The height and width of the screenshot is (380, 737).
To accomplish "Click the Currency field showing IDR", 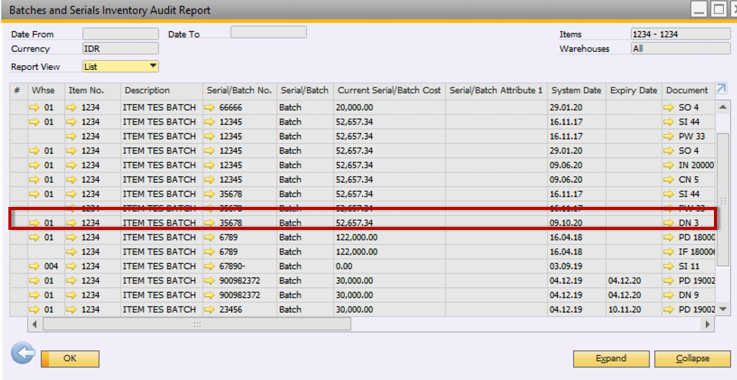I will tap(120, 48).
